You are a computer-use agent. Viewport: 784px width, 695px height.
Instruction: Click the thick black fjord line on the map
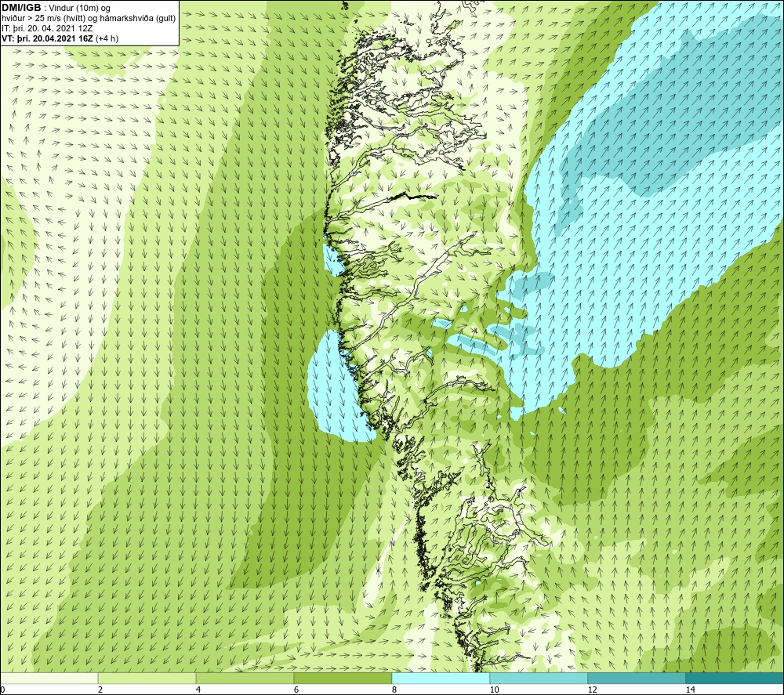(413, 196)
